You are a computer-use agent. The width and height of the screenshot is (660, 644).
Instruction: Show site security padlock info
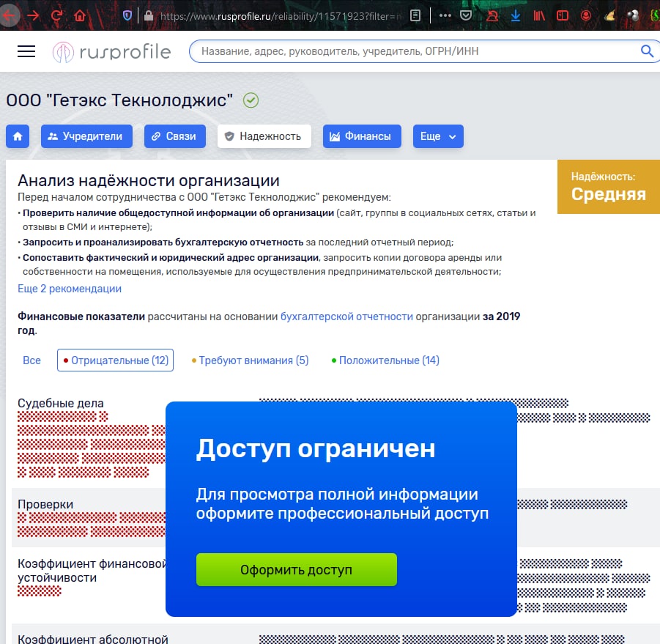point(148,16)
